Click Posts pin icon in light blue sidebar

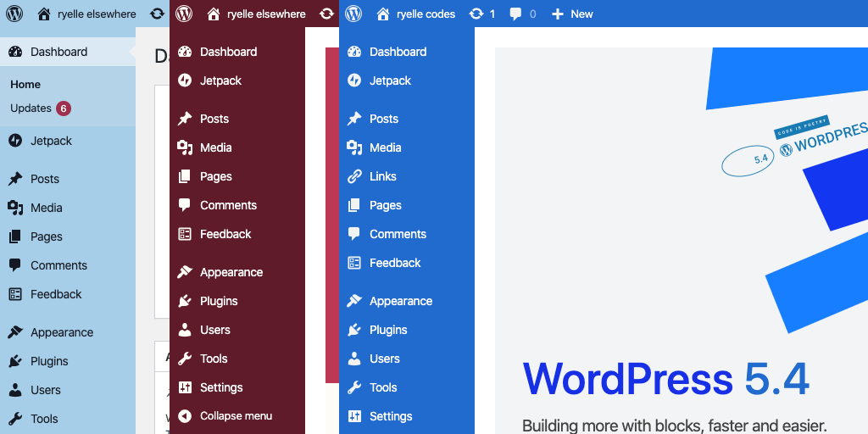(15, 179)
